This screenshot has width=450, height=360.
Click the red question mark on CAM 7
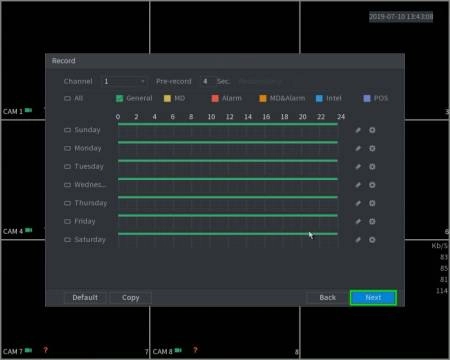pyautogui.click(x=45, y=350)
